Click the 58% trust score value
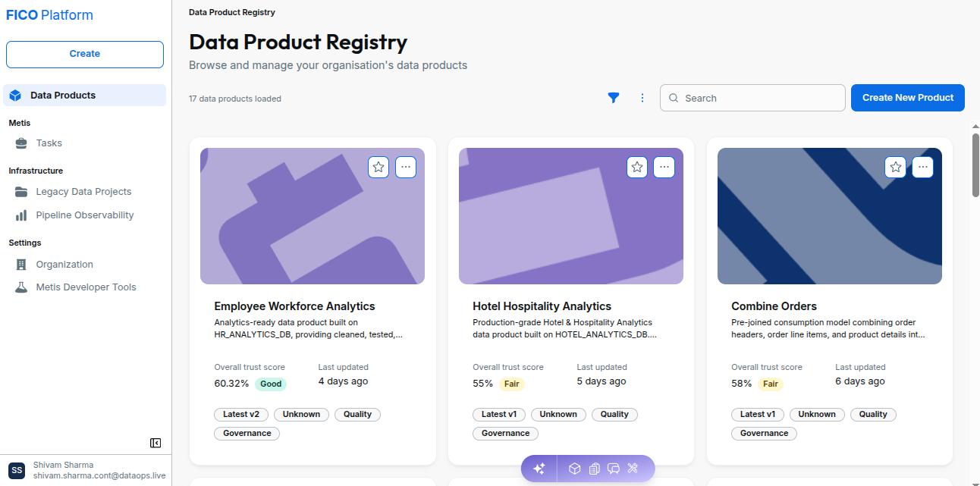 point(742,384)
